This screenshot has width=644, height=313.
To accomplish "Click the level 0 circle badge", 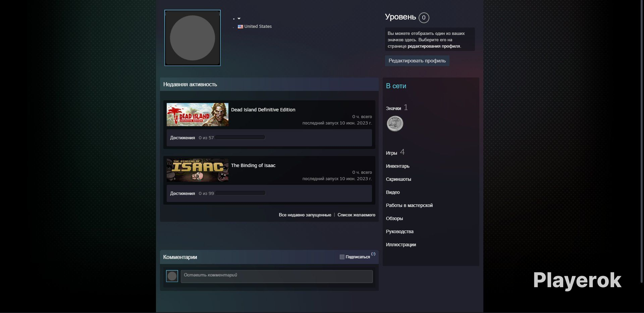I will (424, 17).
